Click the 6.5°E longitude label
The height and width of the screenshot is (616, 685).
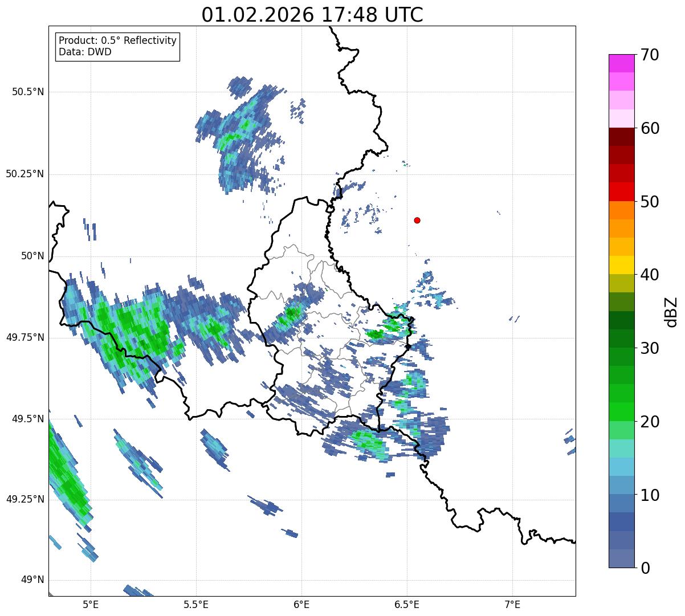pos(407,604)
